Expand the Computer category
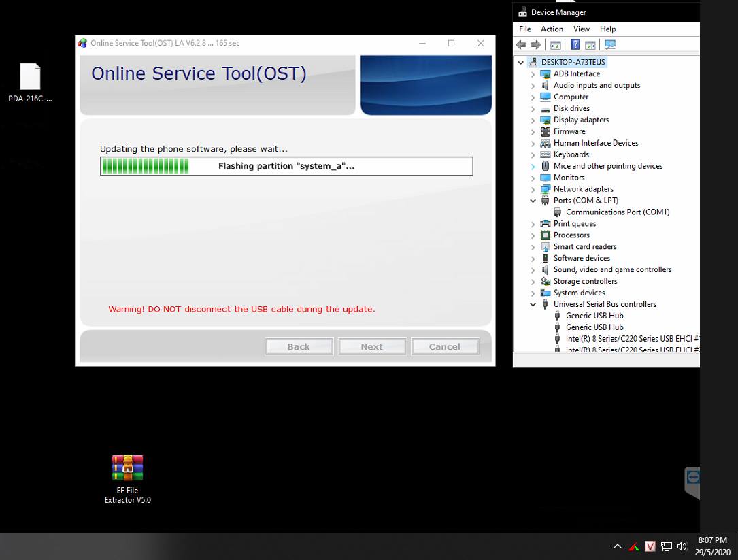Screen dimensions: 738x560 point(533,97)
